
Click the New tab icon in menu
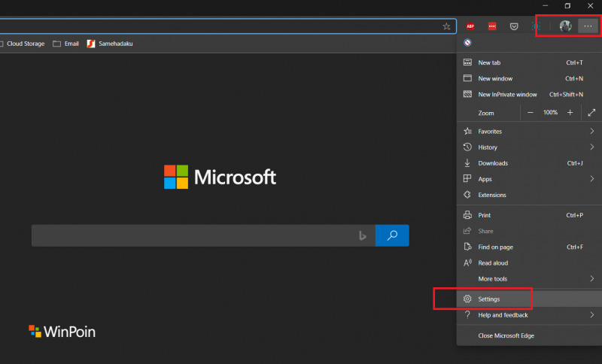(x=467, y=62)
